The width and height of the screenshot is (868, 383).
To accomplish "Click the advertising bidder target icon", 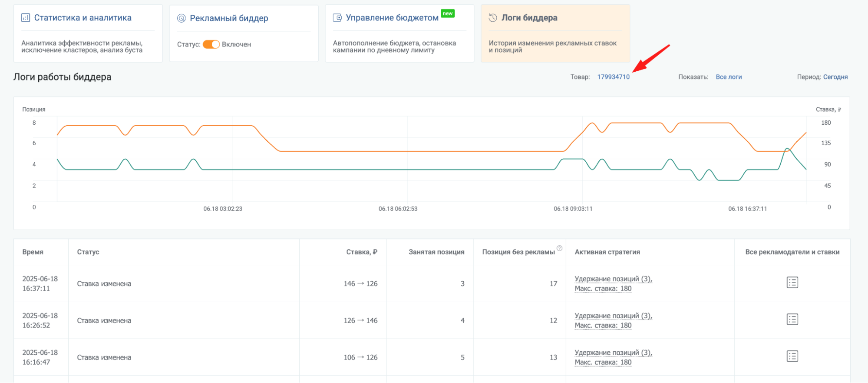I will tap(182, 18).
